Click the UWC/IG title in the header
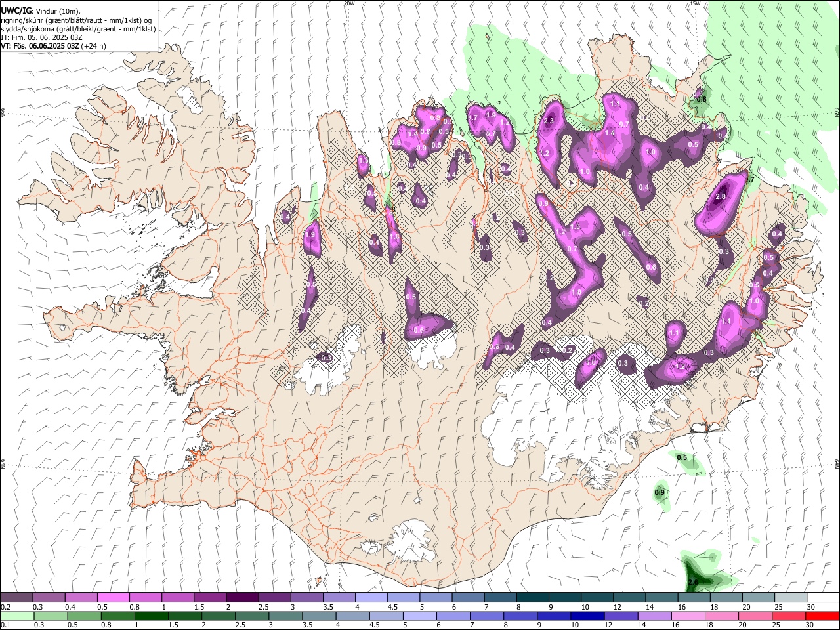 (16, 10)
